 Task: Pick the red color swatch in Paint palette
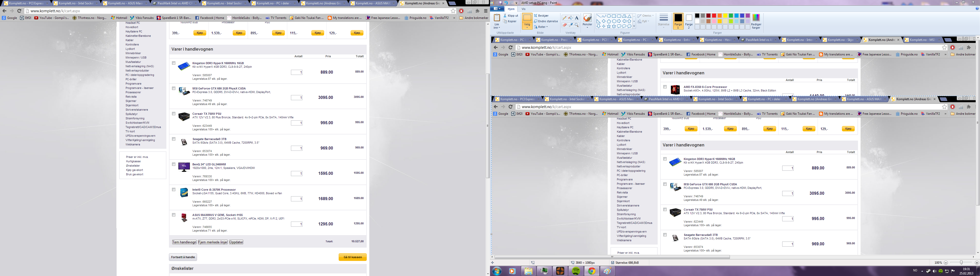(714, 16)
